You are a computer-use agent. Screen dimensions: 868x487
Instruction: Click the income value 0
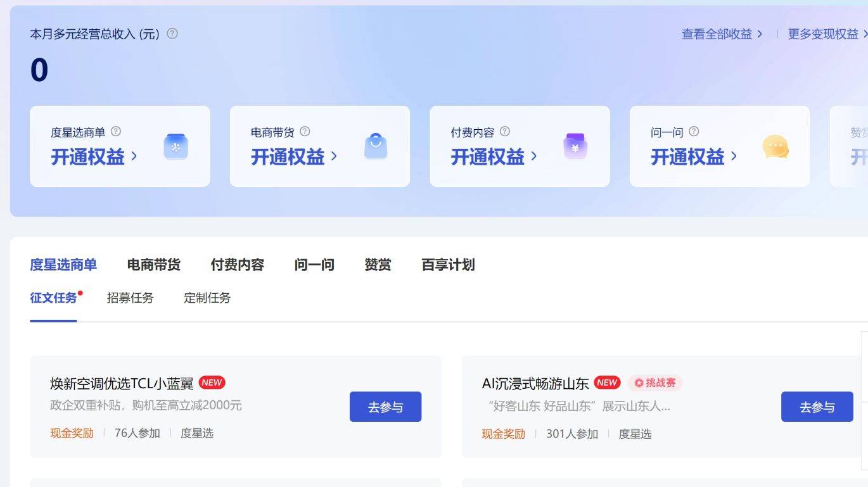click(39, 70)
